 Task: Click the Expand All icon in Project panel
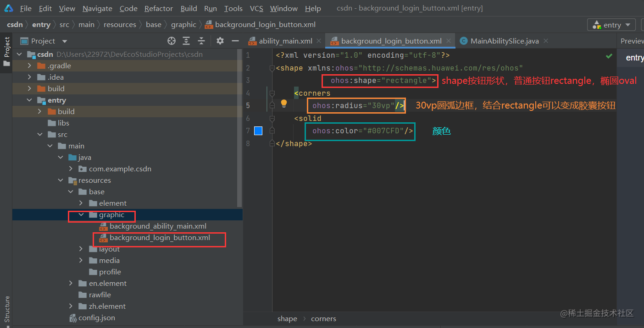pos(186,41)
